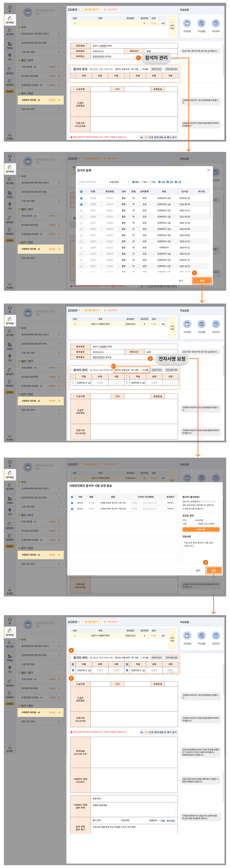The image size is (230, 868).
Task: Close the 참석자 등록 dialog with X icon
Action: coord(208,170)
